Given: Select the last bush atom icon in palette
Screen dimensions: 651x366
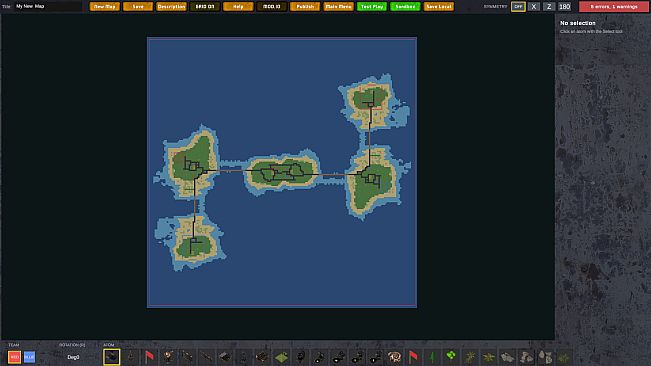Looking at the screenshot, I should (563, 357).
